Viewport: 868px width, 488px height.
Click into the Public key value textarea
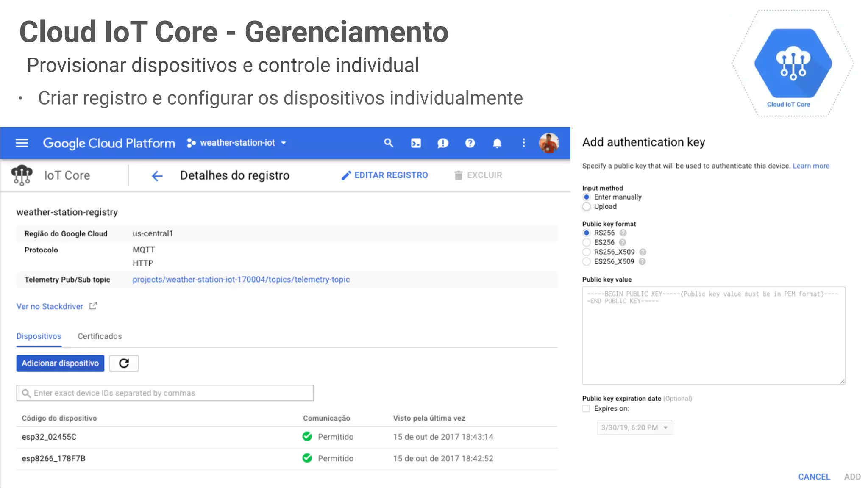coord(714,336)
